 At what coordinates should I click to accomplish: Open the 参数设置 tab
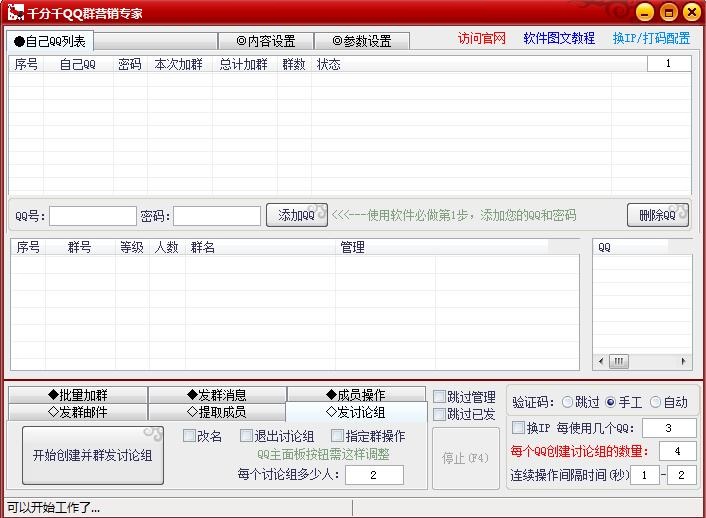point(362,41)
